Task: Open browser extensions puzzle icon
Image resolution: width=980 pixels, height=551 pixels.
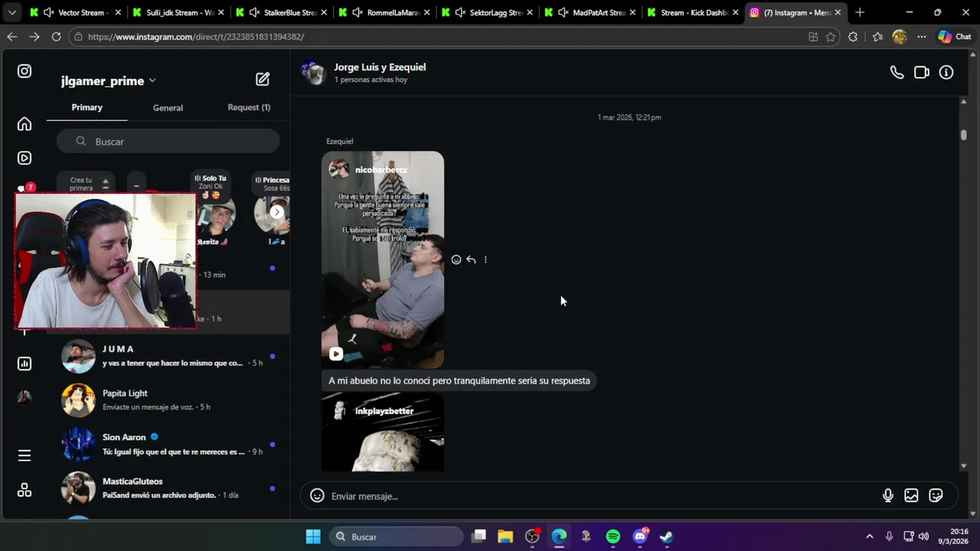Action: pos(853,37)
